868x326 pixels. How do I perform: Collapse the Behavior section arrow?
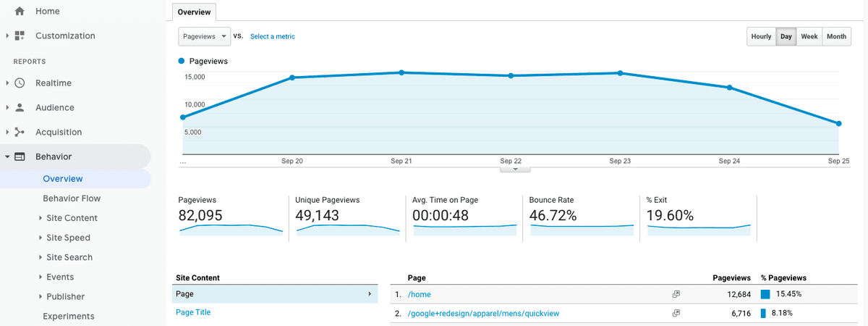coord(7,156)
